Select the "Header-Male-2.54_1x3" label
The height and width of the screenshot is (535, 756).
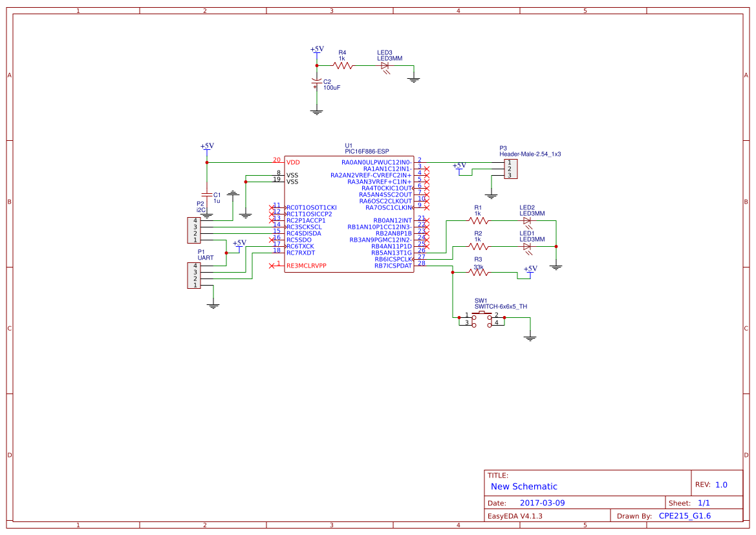coord(530,154)
